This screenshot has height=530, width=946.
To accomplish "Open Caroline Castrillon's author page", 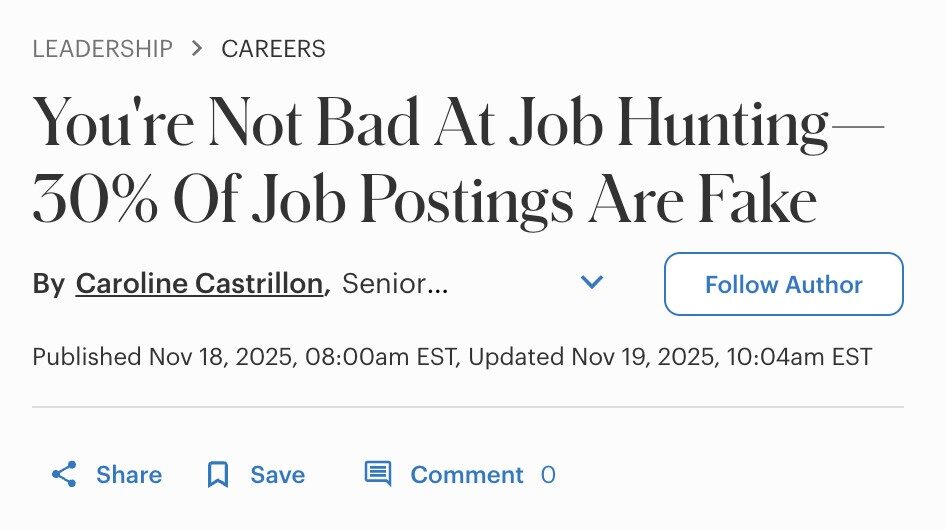I will pyautogui.click(x=200, y=284).
